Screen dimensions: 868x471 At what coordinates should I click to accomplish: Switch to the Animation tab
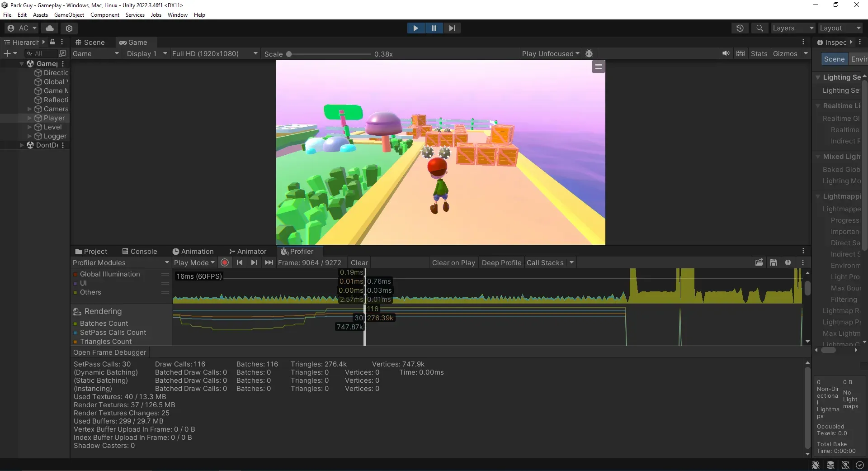point(193,251)
